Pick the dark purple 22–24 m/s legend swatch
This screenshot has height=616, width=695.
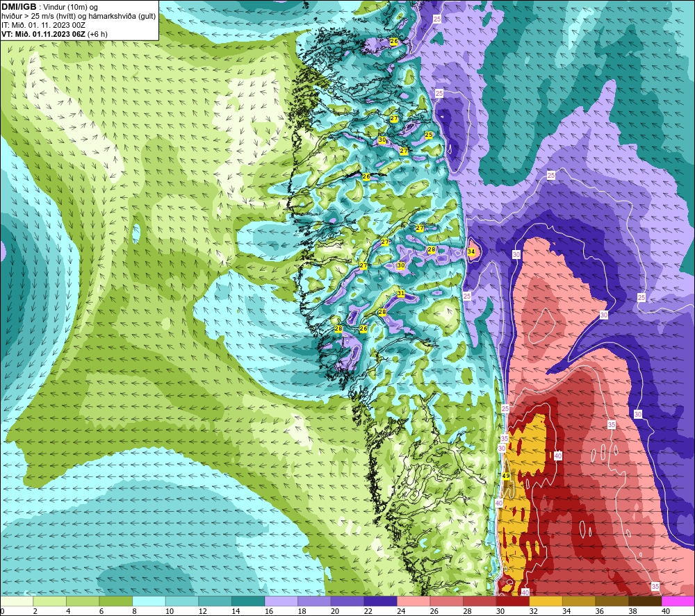click(x=380, y=601)
